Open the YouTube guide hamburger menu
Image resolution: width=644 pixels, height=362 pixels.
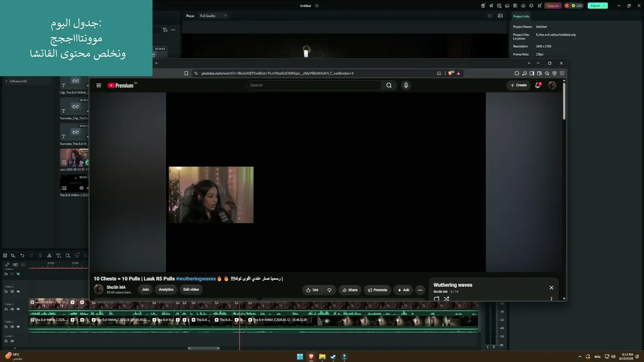coord(99,85)
